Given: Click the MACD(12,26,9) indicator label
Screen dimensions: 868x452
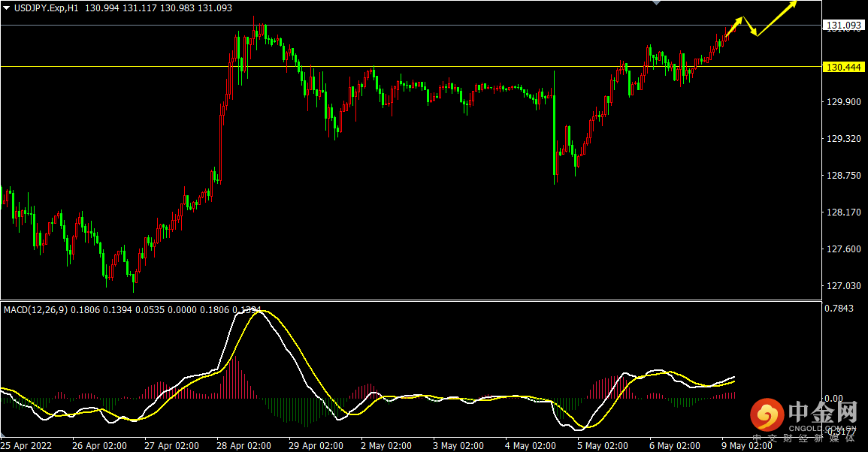Looking at the screenshot, I should point(36,310).
